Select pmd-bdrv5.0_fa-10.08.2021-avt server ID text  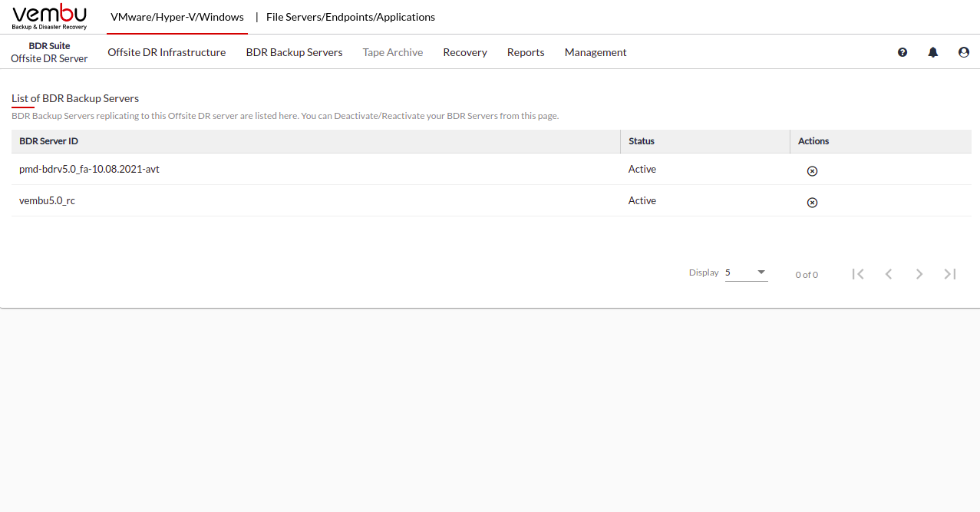(x=89, y=169)
